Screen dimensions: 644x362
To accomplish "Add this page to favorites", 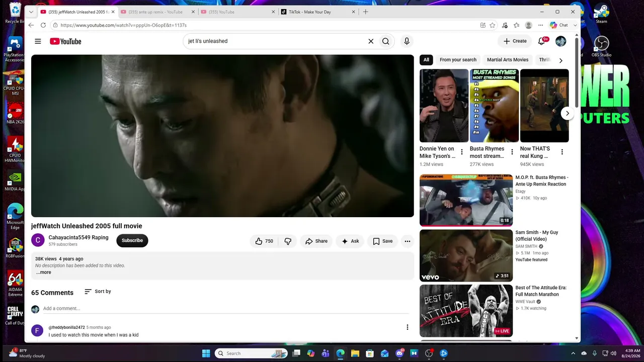I will point(493,25).
